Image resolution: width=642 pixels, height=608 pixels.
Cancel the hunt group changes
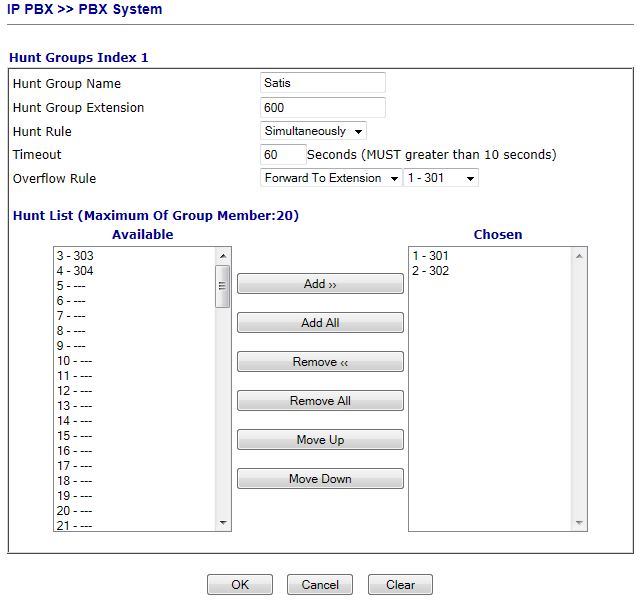tap(320, 585)
